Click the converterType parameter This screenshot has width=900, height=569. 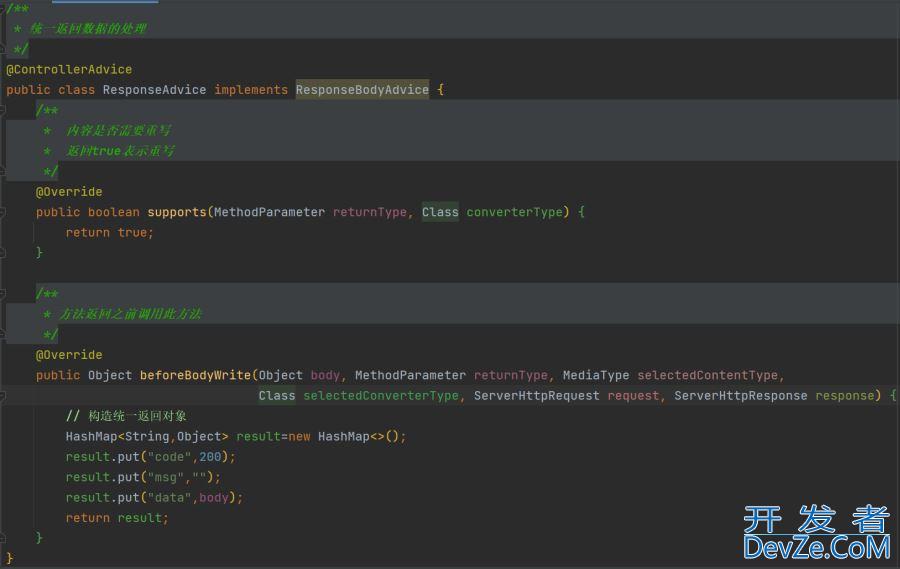(514, 212)
